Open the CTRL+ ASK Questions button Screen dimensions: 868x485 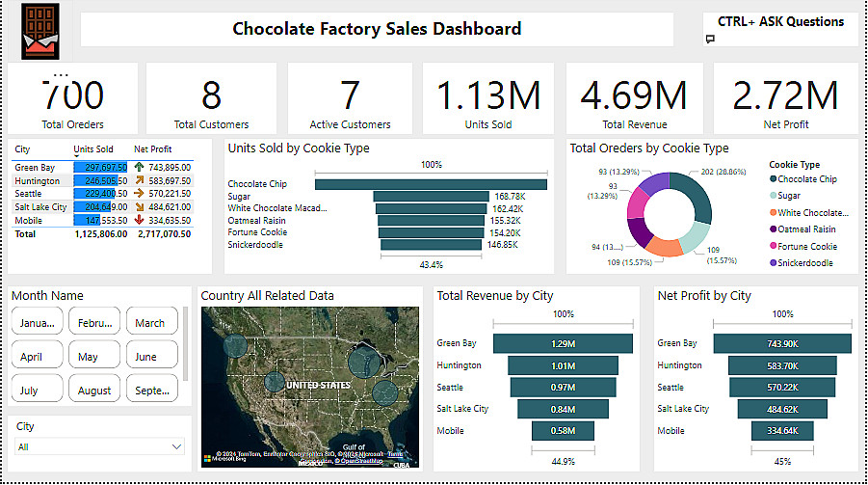[780, 29]
